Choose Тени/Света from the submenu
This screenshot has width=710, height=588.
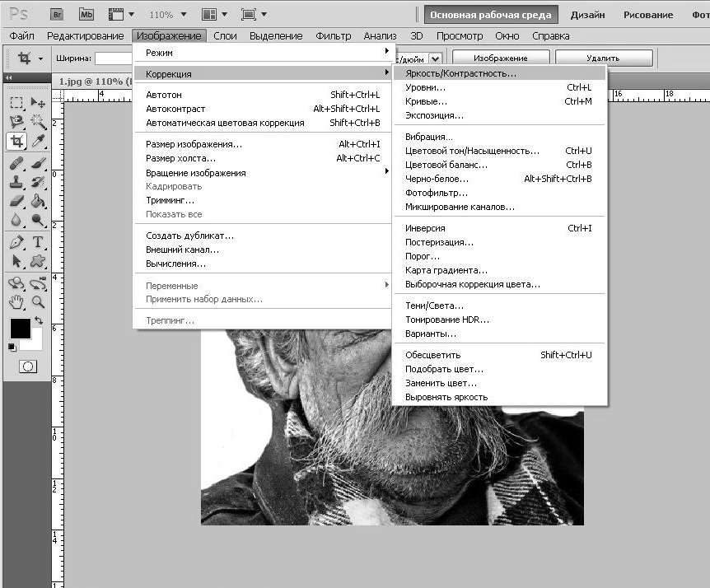click(499, 306)
